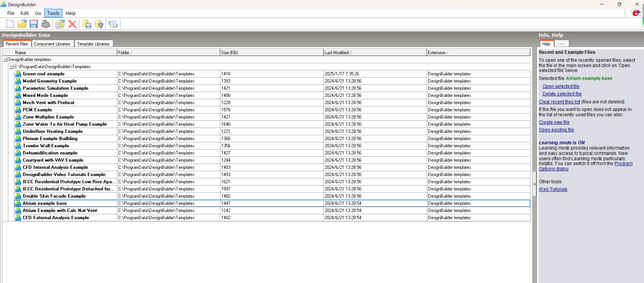Click the Open existing file link

click(x=556, y=130)
